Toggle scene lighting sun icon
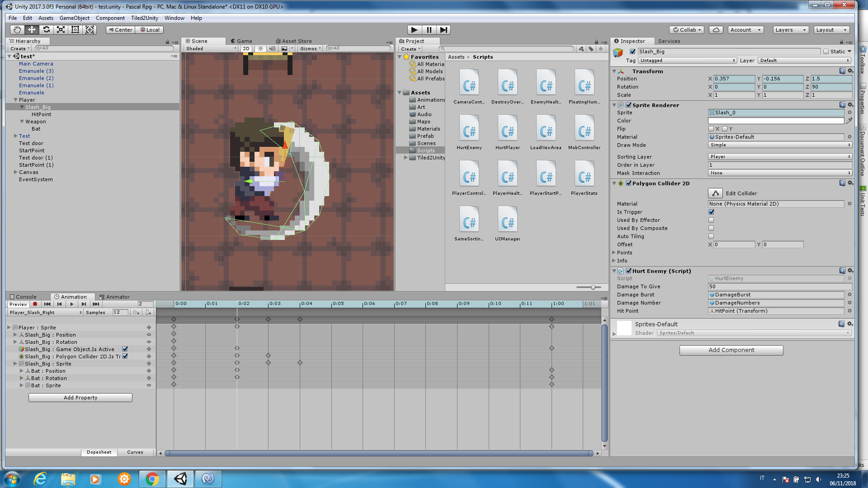 [260, 48]
